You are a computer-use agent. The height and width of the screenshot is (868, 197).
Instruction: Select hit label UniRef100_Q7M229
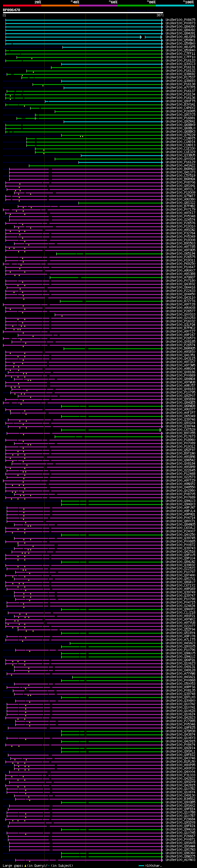pyautogui.click(x=180, y=135)
